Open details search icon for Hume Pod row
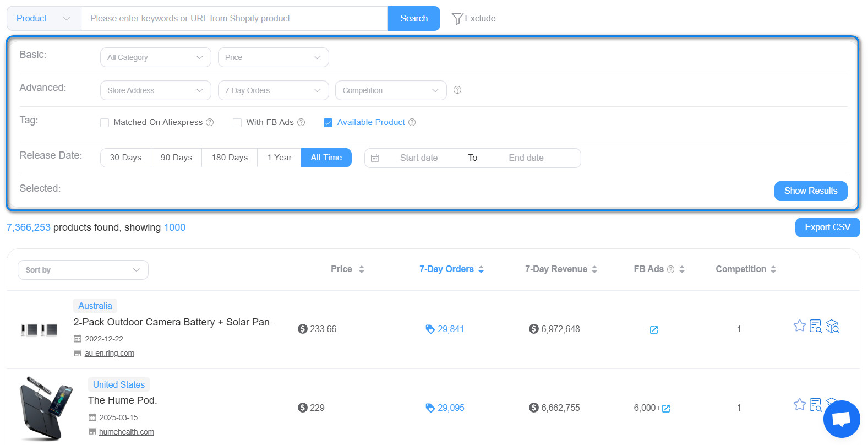This screenshot has width=868, height=445. click(x=816, y=405)
